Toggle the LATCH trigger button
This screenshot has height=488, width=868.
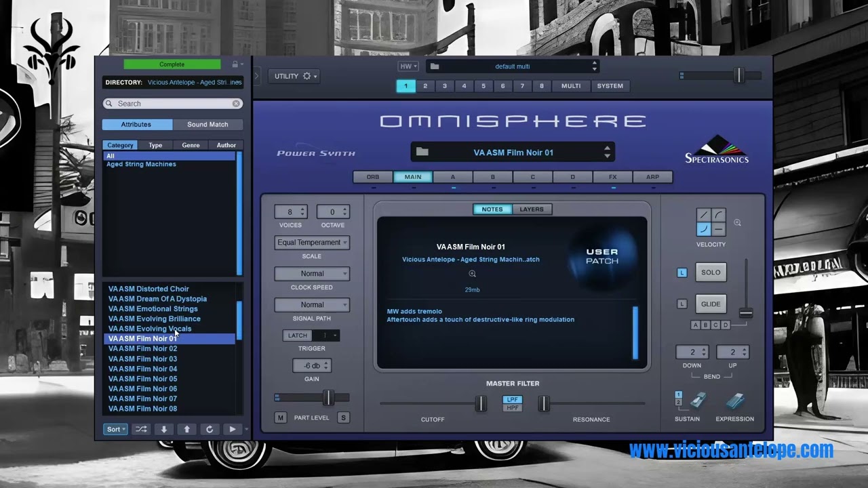tap(297, 335)
